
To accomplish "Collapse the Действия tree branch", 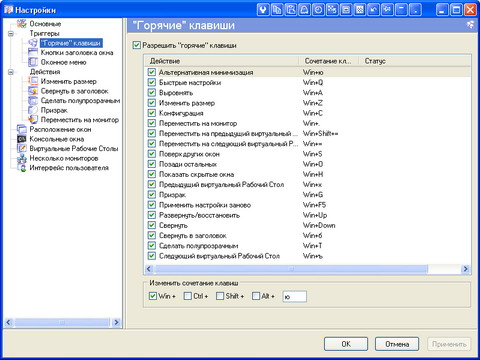I will 11,72.
